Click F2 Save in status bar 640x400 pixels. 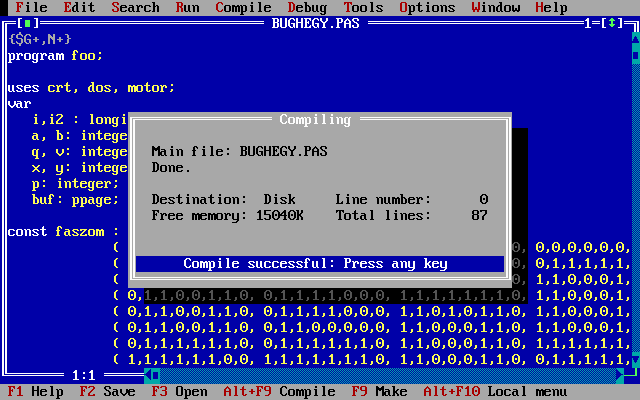click(107, 392)
